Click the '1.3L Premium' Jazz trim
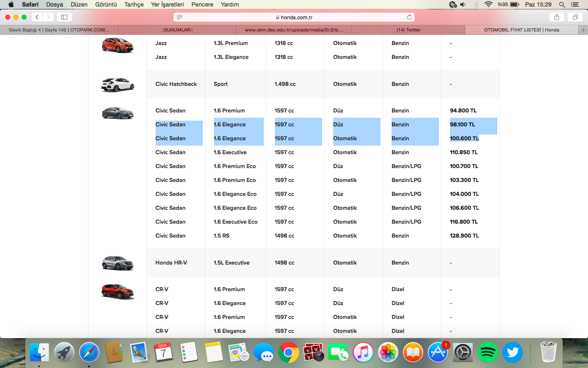The image size is (588, 368). pyautogui.click(x=231, y=43)
